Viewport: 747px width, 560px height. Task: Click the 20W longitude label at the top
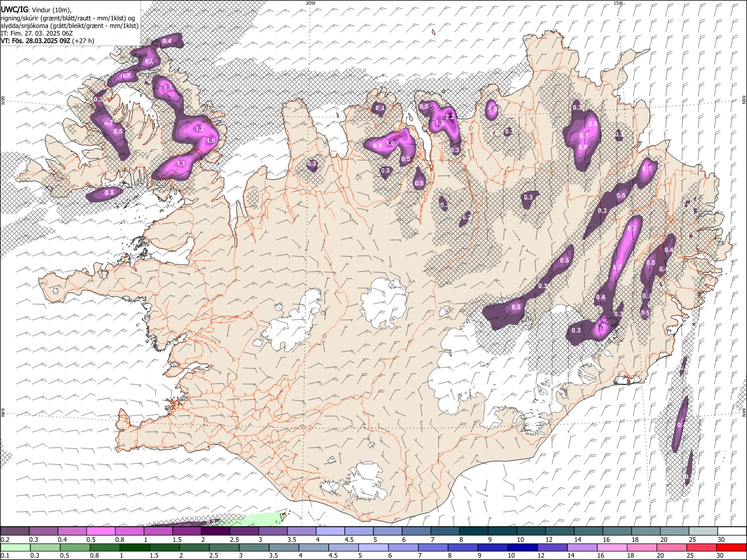click(310, 3)
